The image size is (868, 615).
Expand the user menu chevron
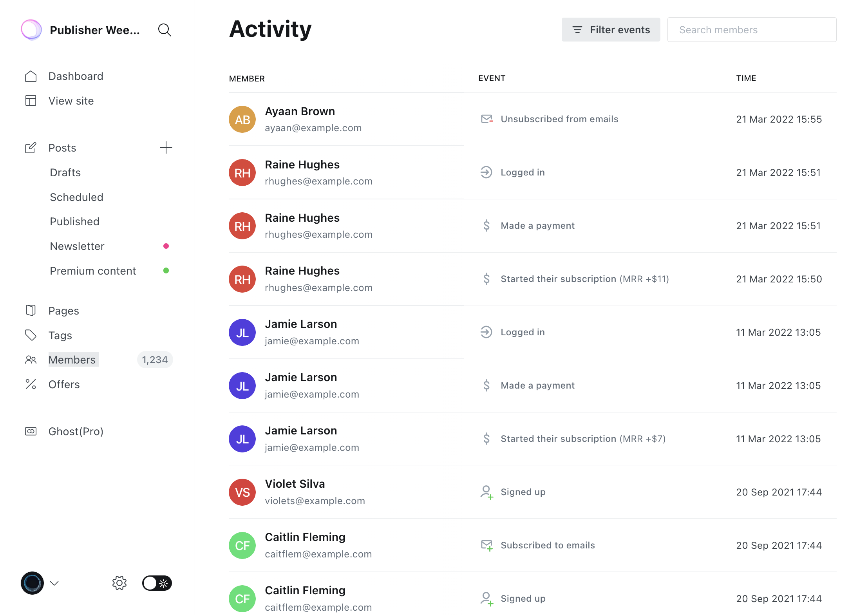tap(54, 583)
